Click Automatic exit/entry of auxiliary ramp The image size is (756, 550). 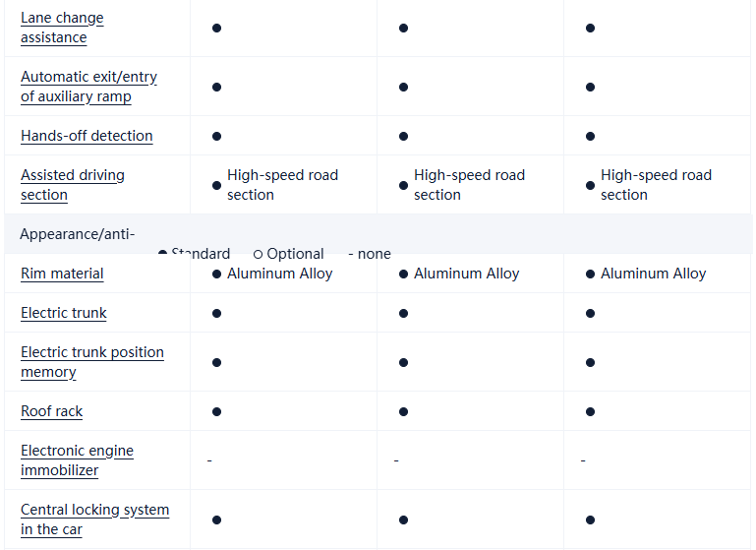pos(88,87)
